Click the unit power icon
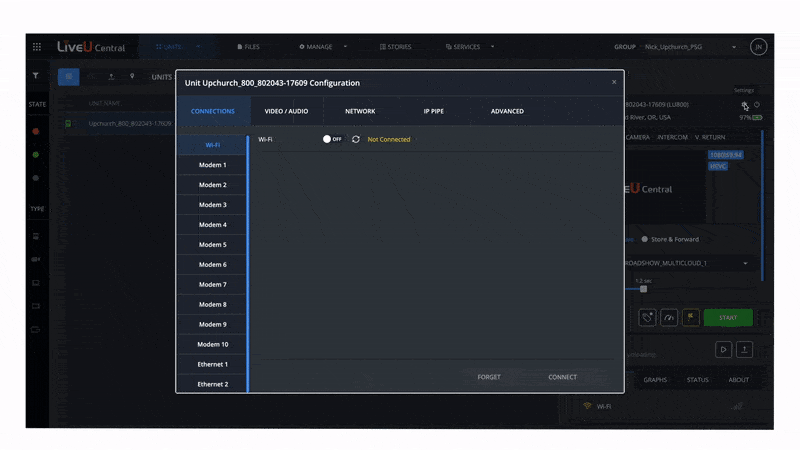The image size is (800, 450). pos(757,105)
